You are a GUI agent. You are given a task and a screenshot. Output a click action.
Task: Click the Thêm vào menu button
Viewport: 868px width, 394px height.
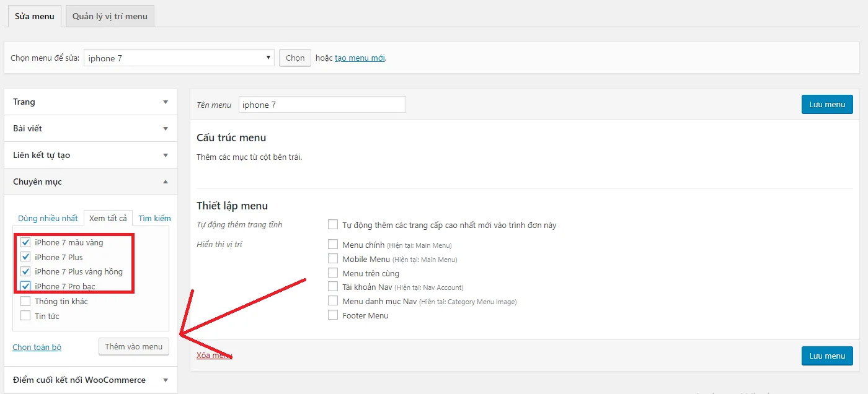tap(134, 346)
